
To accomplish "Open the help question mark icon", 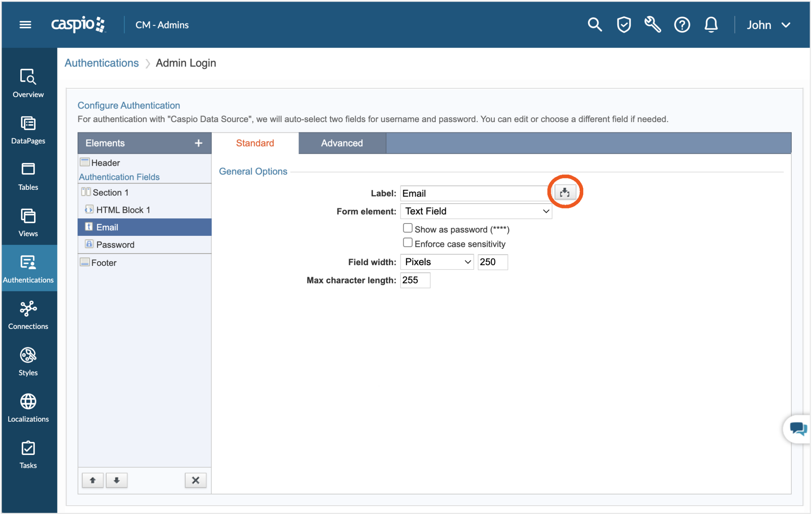I will point(682,25).
